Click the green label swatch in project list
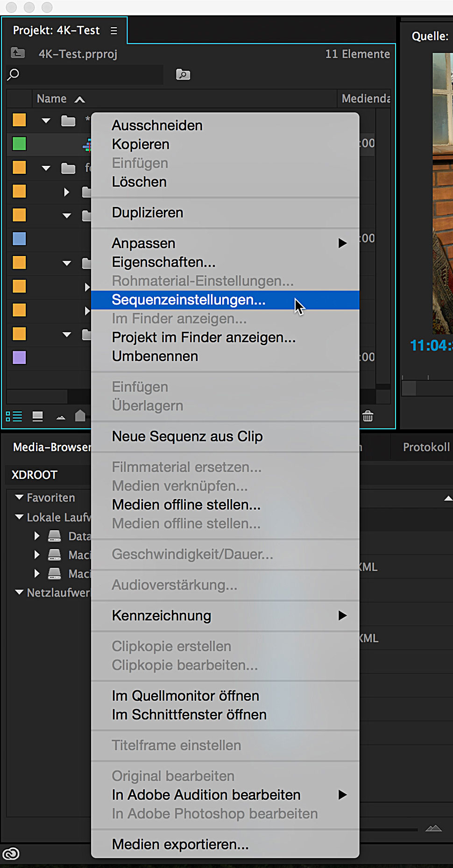453x868 pixels. (x=19, y=144)
